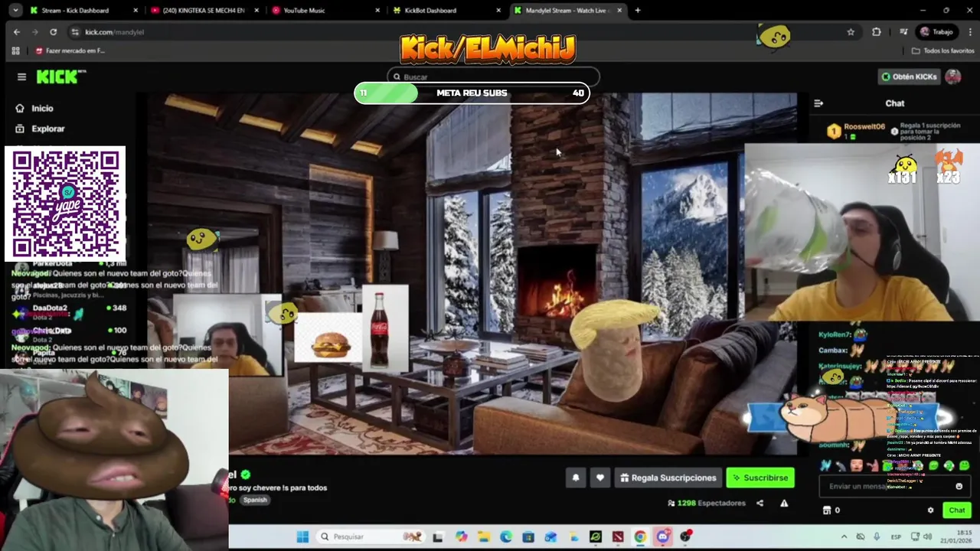Open Microsoft Edge from taskbar
Viewport: 980px width, 551px height.
pyautogui.click(x=506, y=536)
